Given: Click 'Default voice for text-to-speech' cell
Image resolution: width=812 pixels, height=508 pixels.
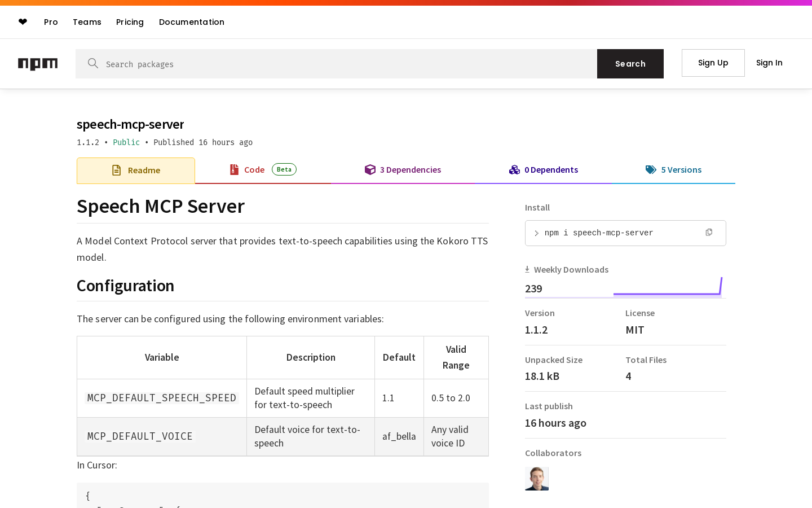Looking at the screenshot, I should 311,436.
